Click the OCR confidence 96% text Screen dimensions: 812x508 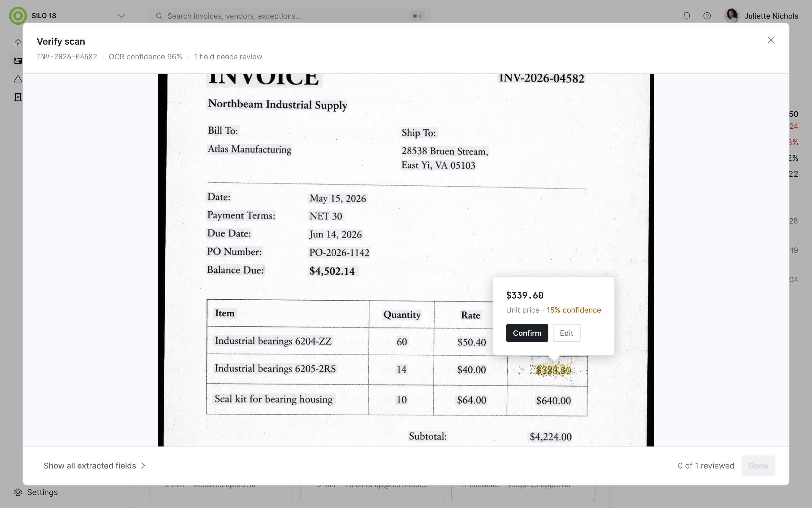click(x=145, y=57)
